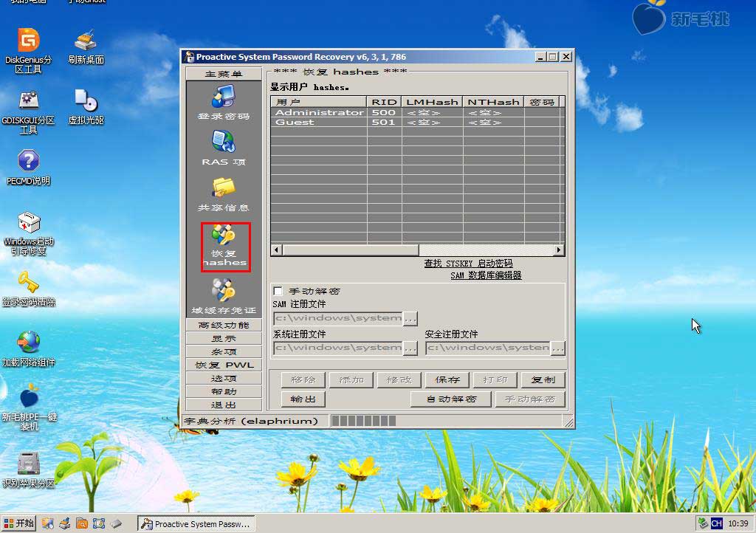Select the RAS 项 icon in sidebar
Image resolution: width=756 pixels, height=533 pixels.
(224, 148)
